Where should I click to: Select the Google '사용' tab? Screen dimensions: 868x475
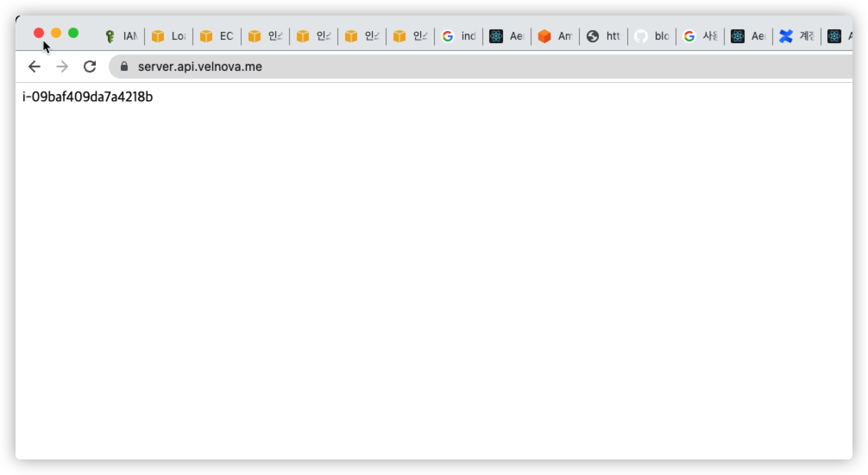tap(701, 36)
